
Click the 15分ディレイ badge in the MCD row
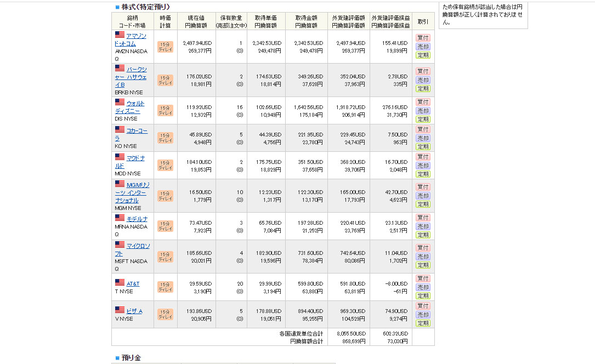[166, 166]
